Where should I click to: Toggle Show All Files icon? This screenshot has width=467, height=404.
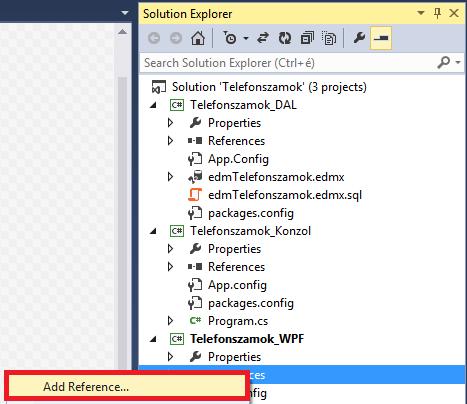tap(329, 38)
